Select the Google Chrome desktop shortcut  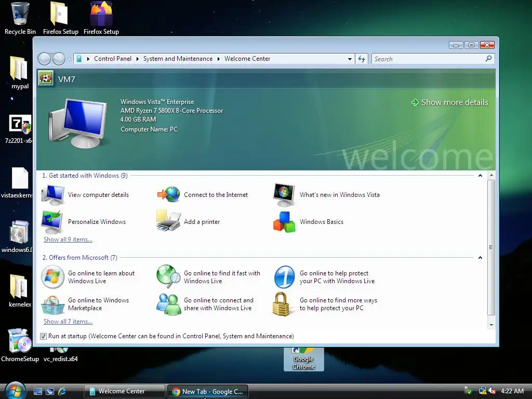pos(303,359)
